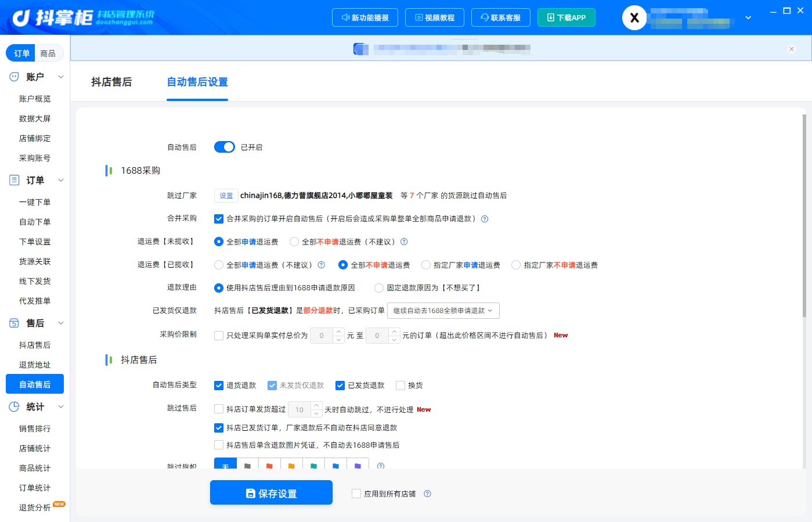Viewport: 812px width, 522px height.
Task: Open the user account dropdown arrow
Action: pos(748,17)
